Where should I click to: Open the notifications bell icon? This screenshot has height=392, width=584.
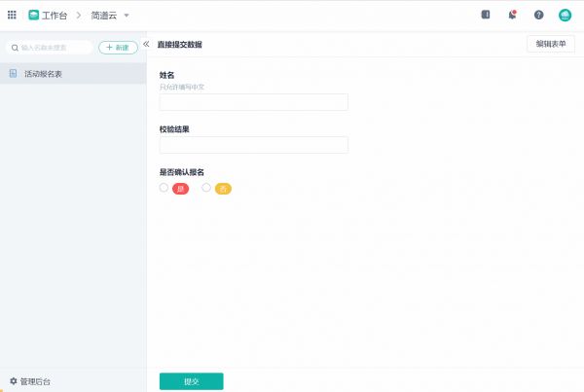coord(512,15)
